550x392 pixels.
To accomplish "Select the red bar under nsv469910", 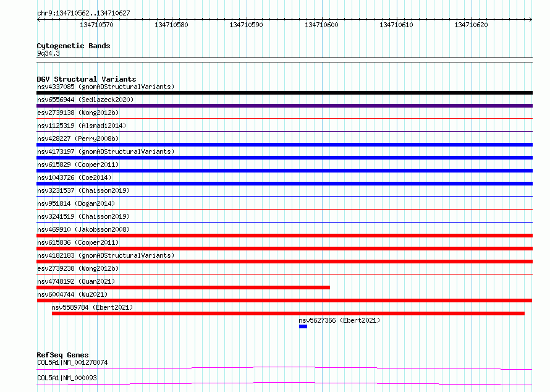I will click(x=284, y=236).
